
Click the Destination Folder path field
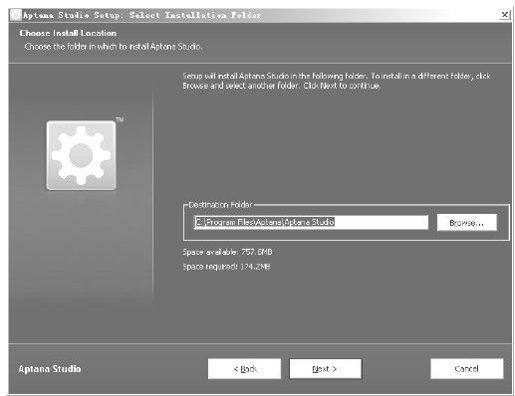[311, 222]
